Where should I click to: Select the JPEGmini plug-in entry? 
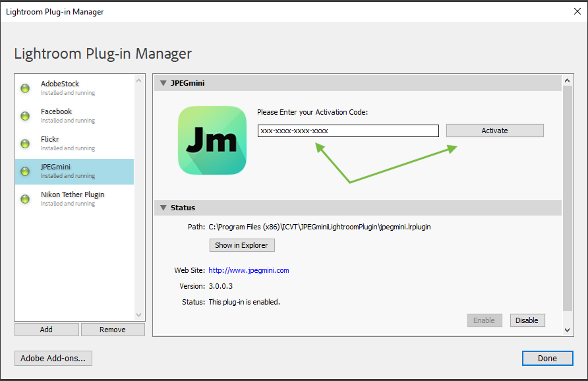coord(74,171)
